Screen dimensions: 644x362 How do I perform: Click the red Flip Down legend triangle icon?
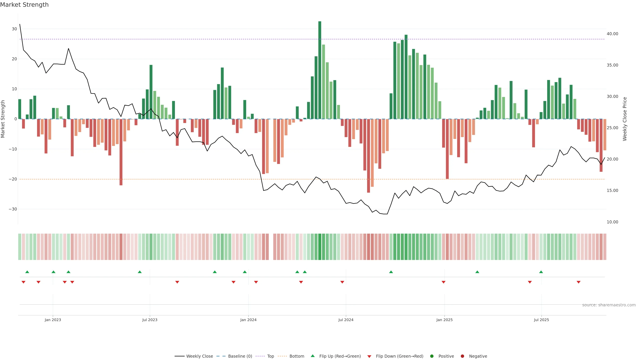[369, 356]
